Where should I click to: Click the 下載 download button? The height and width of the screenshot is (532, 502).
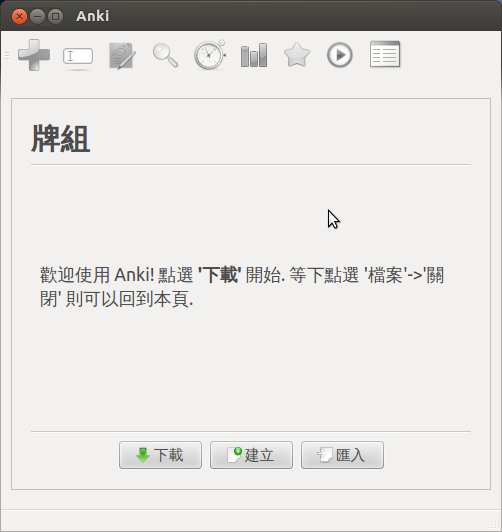click(160, 455)
